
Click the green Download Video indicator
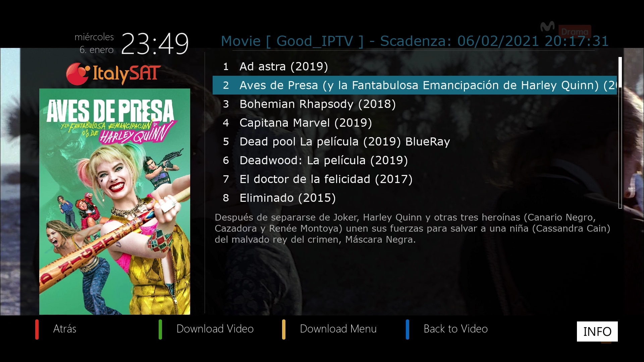(x=160, y=329)
